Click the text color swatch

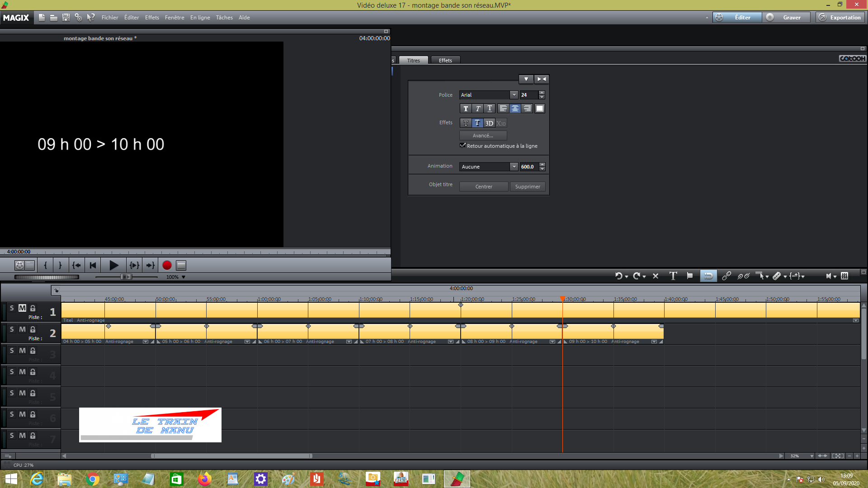coord(539,108)
